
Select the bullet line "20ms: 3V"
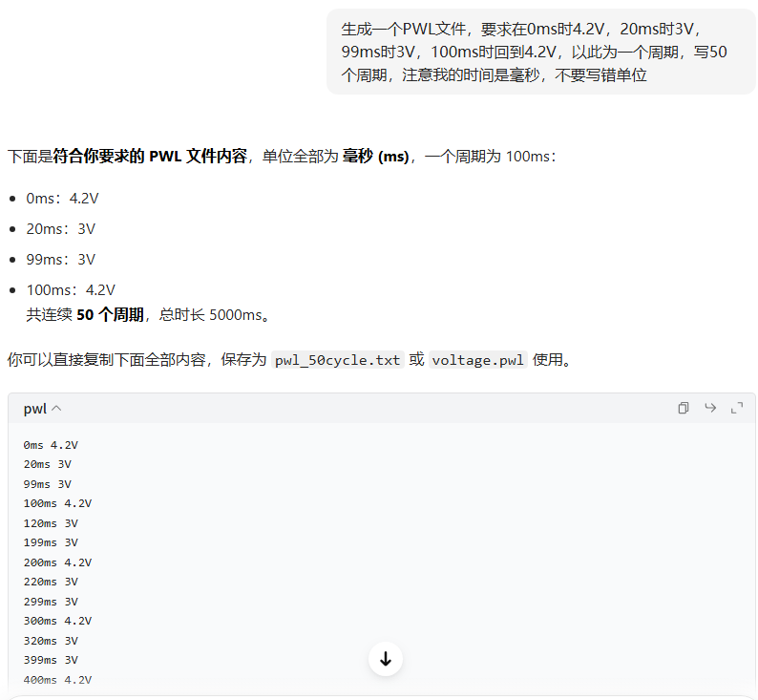61,228
